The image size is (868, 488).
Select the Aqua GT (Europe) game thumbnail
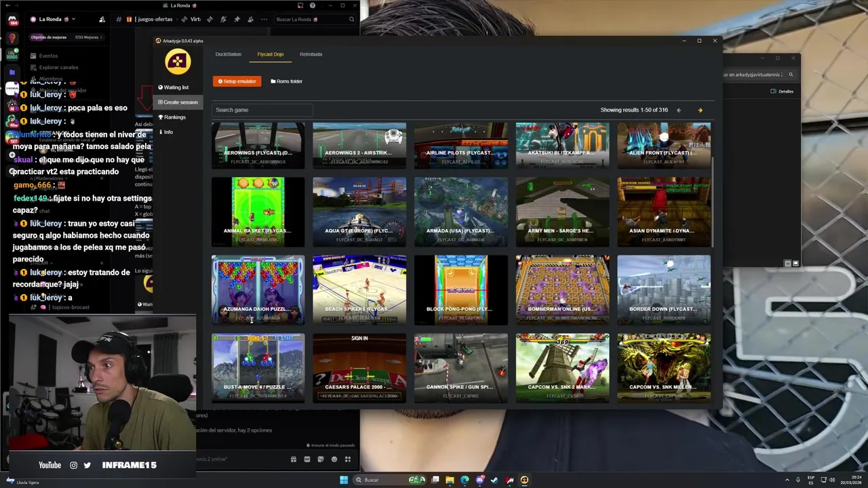pos(359,211)
